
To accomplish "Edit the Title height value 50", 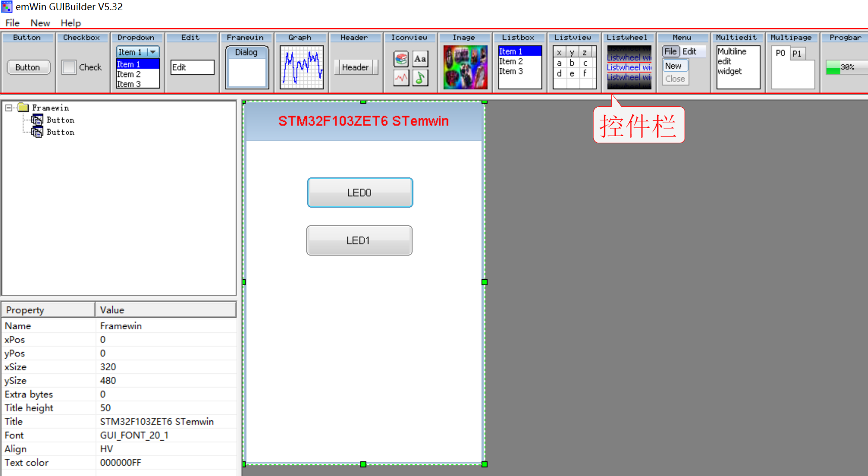I will (166, 408).
